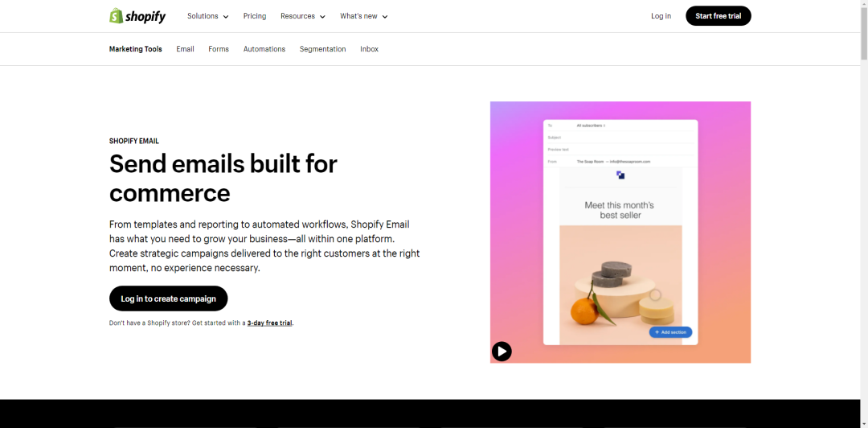Open the Forms tab
The width and height of the screenshot is (868, 428).
[x=219, y=49]
